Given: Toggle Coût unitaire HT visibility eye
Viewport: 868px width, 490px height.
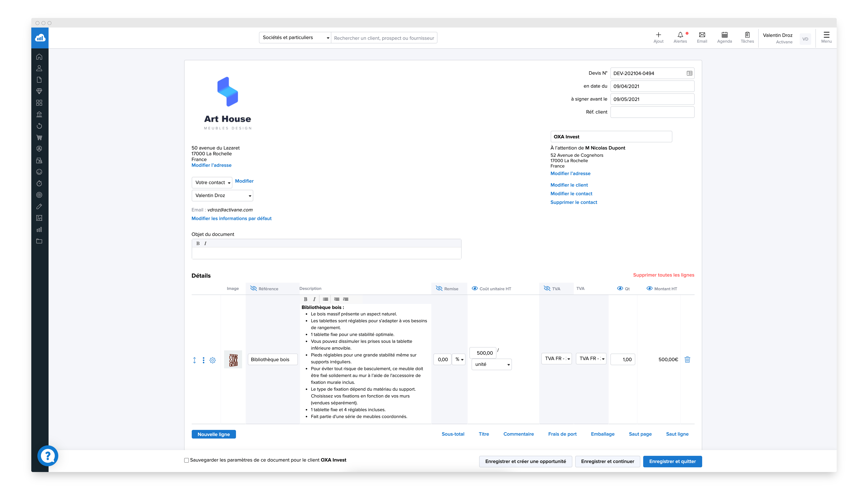Looking at the screenshot, I should point(474,288).
